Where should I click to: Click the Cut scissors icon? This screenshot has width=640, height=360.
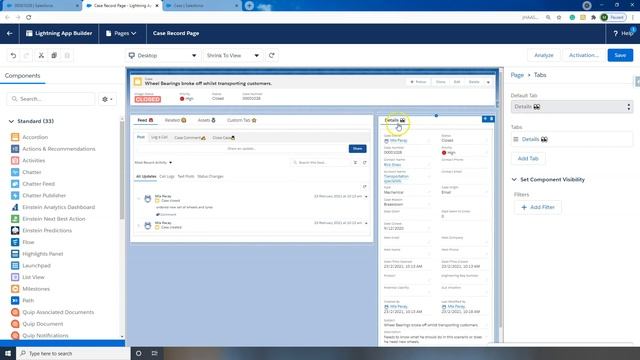click(x=41, y=56)
